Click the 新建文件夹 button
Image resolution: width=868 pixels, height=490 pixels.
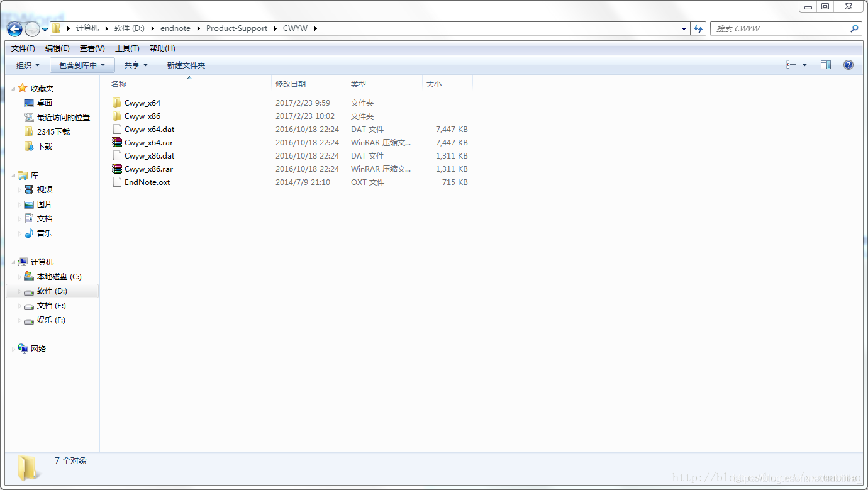tap(186, 65)
